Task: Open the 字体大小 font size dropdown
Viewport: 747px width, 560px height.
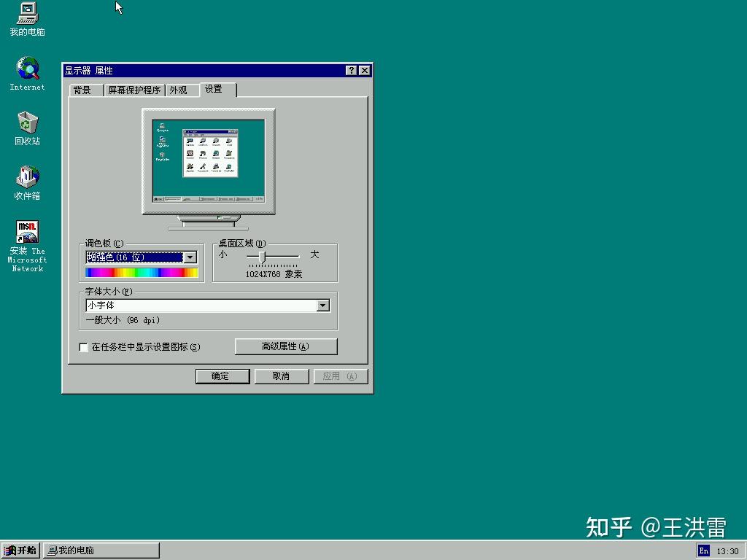Action: 322,305
